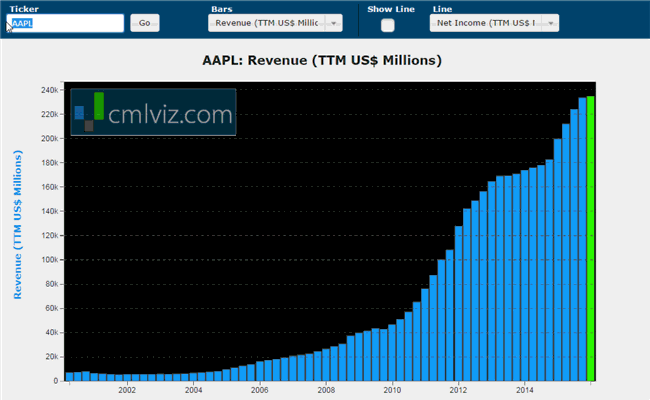This screenshot has width=650, height=400.
Task: Click the 20k y-axis label
Action: [52, 357]
